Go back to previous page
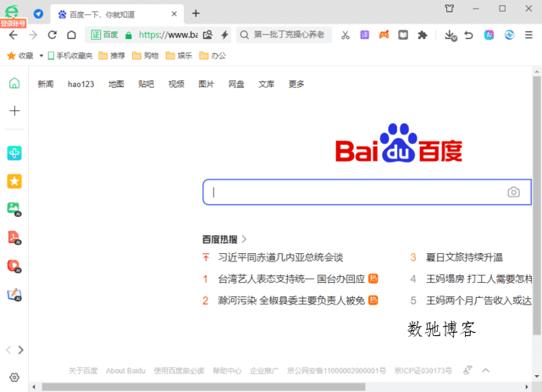Screen dimensions: 542x392 14,35
